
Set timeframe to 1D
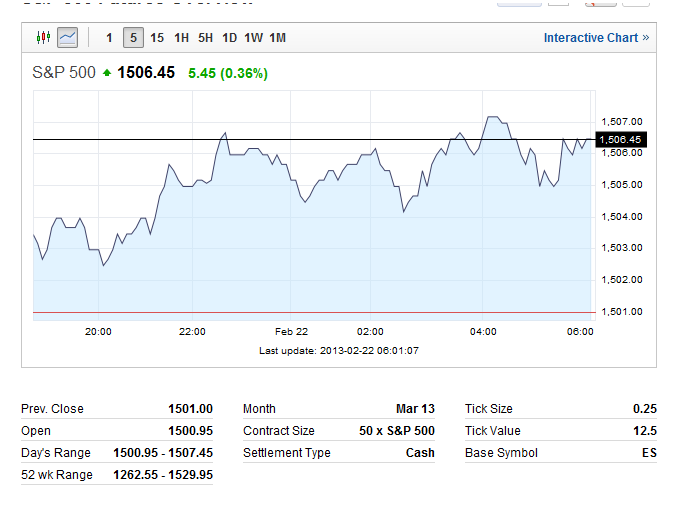229,38
